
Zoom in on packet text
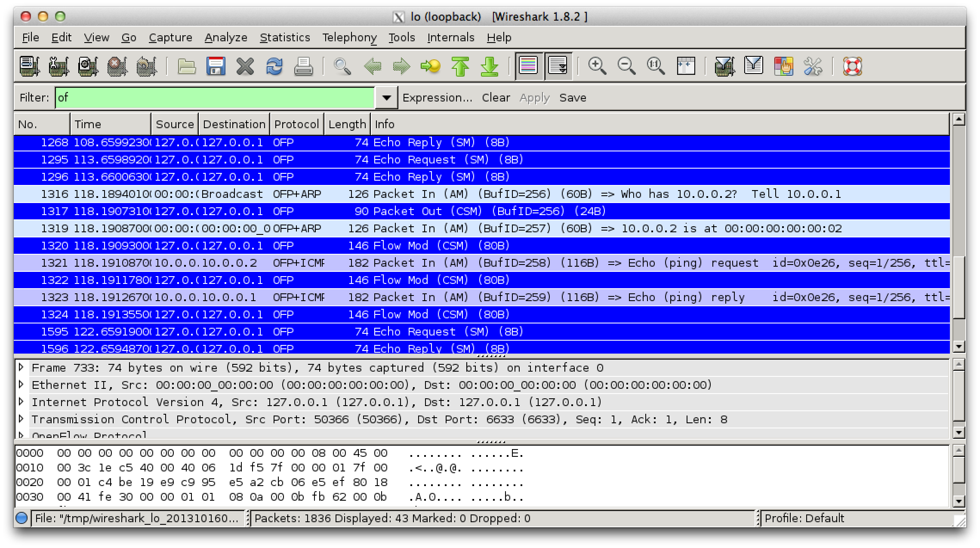click(x=598, y=66)
